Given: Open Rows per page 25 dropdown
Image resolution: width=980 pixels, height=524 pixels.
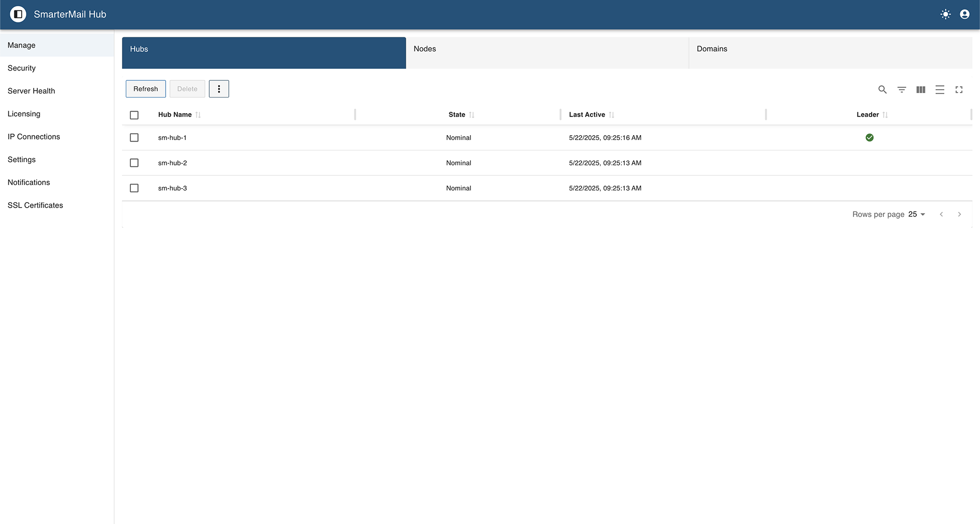Looking at the screenshot, I should pyautogui.click(x=917, y=214).
